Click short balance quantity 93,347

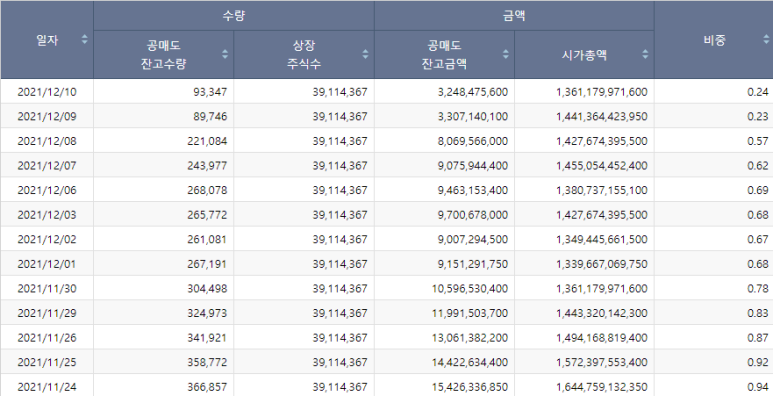[x=210, y=92]
